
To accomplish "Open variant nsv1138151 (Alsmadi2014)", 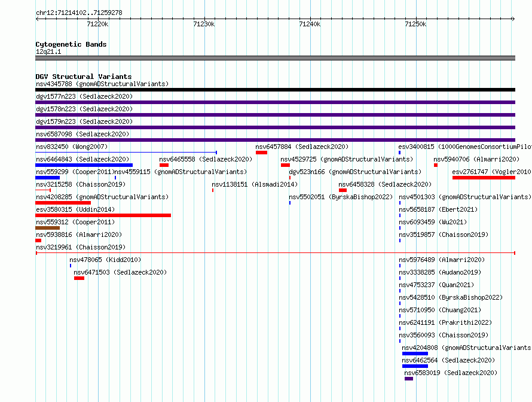I will click(255, 184).
